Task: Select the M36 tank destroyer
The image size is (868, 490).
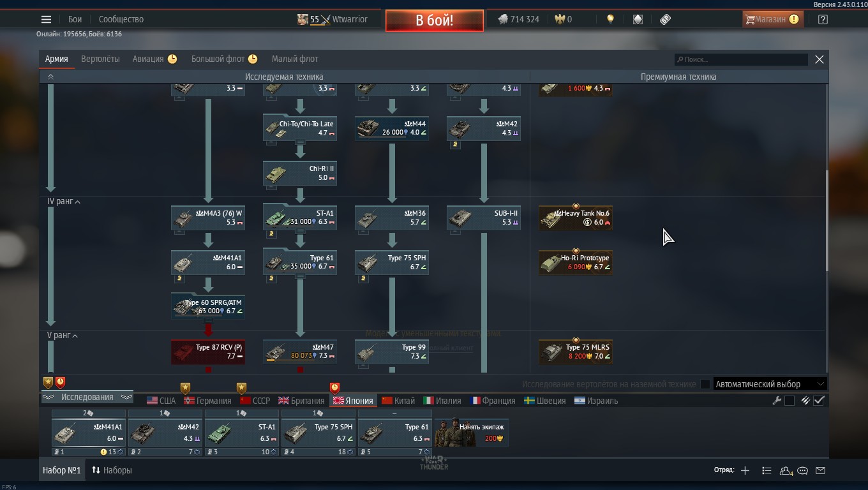Action: (x=392, y=218)
